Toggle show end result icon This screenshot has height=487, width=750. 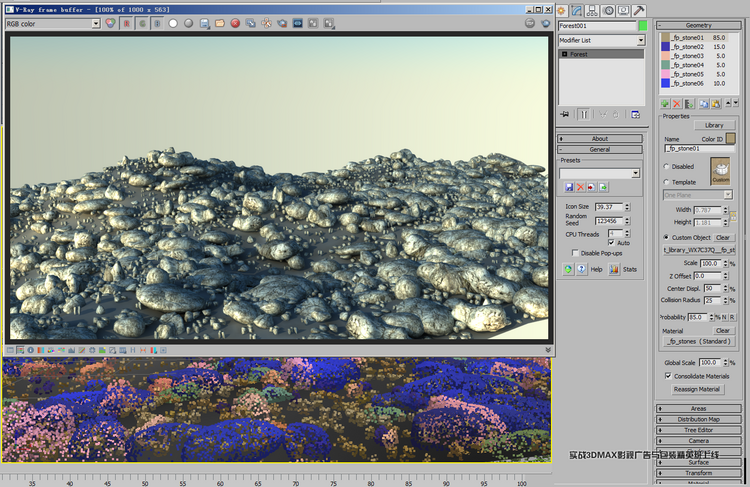584,114
